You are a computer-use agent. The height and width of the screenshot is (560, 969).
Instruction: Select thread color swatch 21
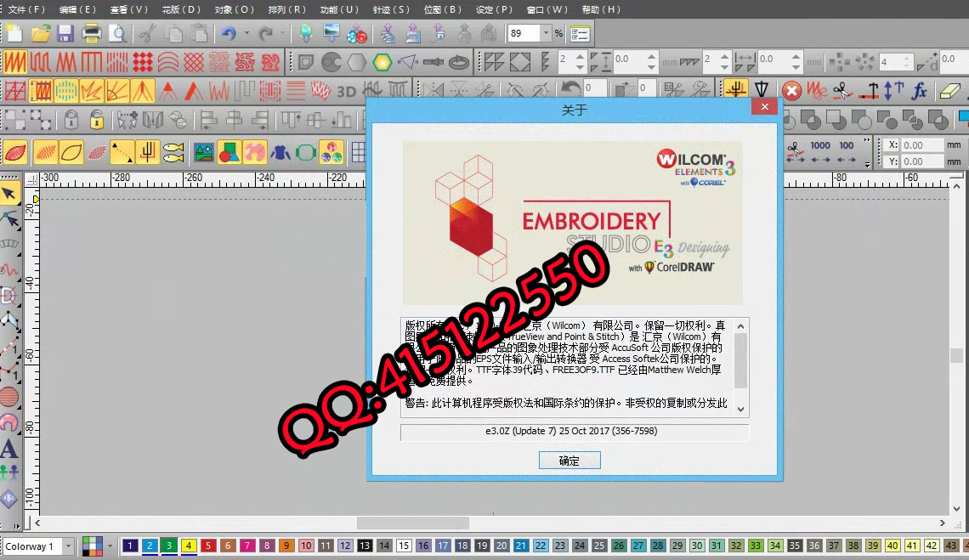[521, 546]
